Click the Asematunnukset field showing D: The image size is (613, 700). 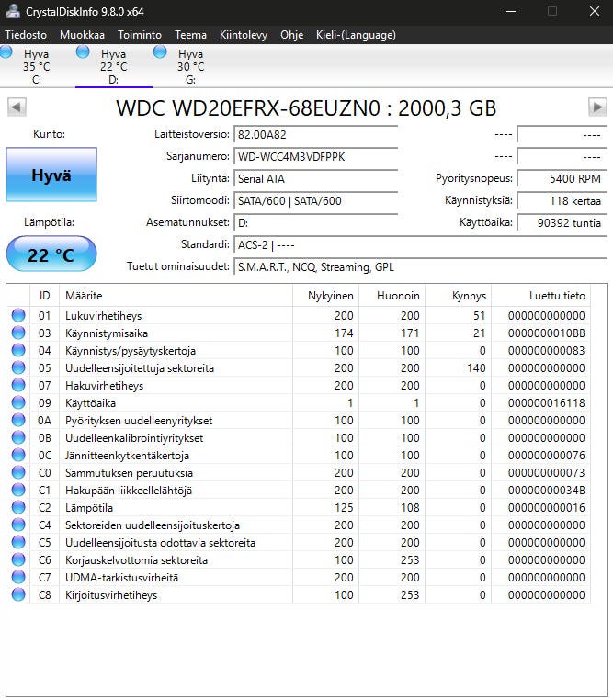(x=315, y=222)
